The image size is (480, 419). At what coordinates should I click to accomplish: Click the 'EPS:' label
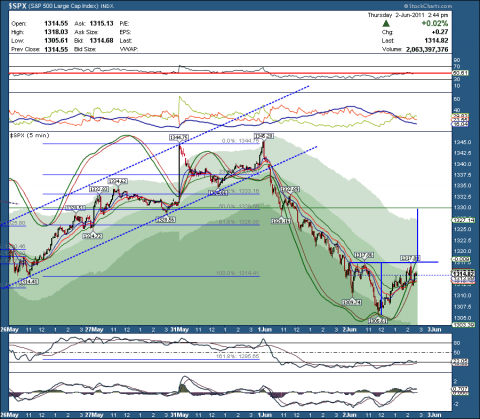click(x=125, y=32)
